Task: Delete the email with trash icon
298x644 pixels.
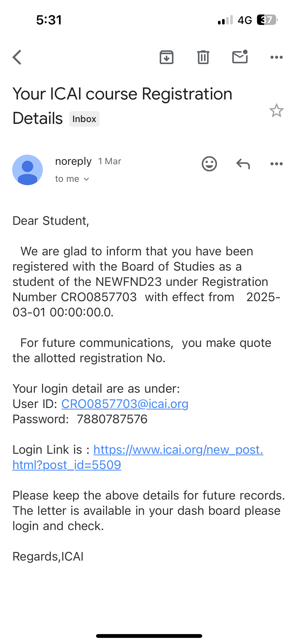Action: (203, 57)
